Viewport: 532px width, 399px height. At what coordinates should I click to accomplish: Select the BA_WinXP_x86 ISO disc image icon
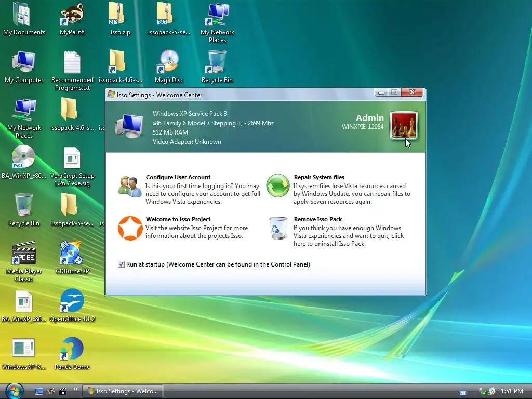click(x=24, y=162)
